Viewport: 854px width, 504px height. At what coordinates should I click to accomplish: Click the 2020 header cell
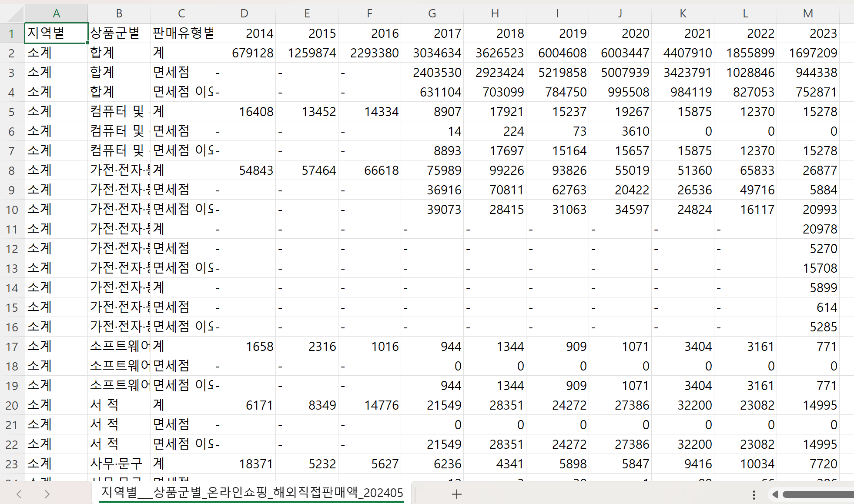[x=620, y=33]
